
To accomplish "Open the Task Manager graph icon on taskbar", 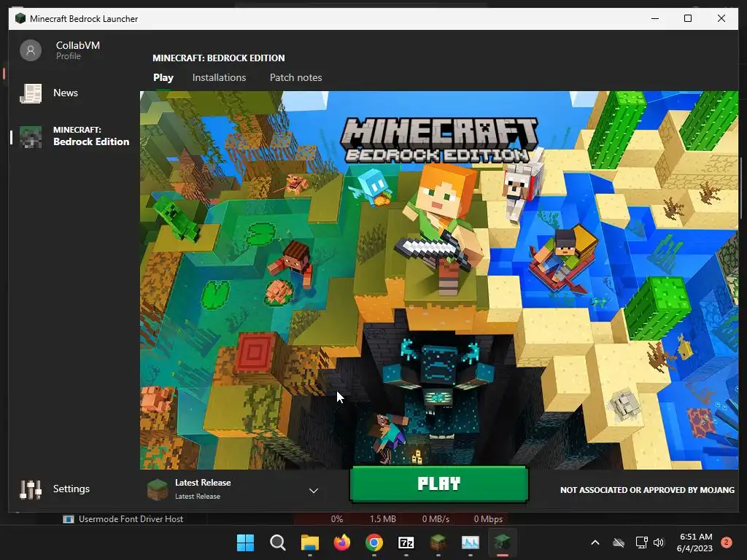I will [471, 542].
